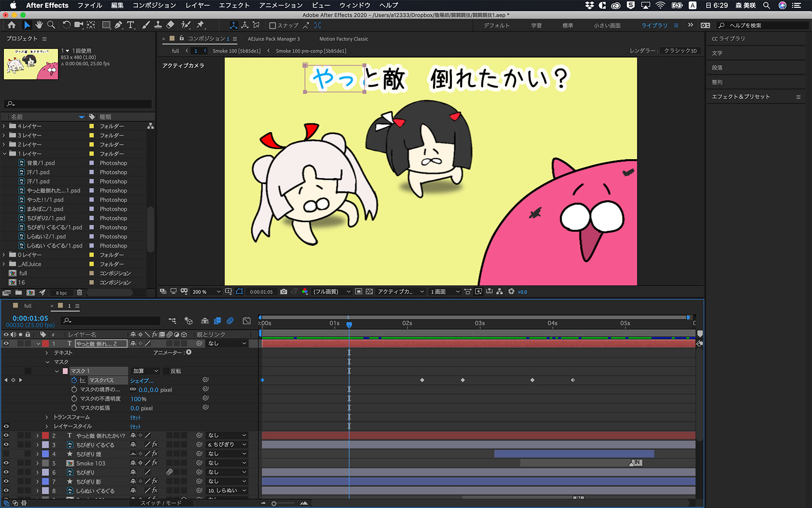Expand the トランスフォーム property group
Viewport: 812px width, 508px height.
coord(47,417)
